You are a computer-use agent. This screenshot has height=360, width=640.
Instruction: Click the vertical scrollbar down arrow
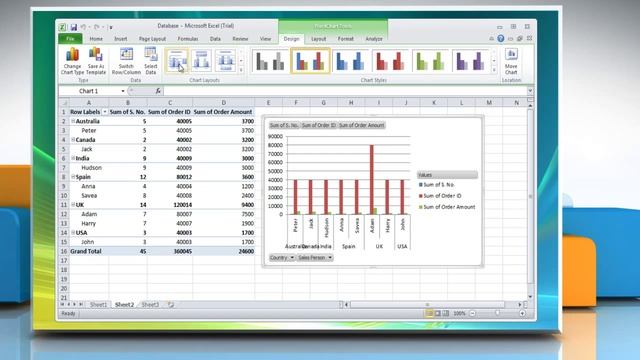click(530, 297)
